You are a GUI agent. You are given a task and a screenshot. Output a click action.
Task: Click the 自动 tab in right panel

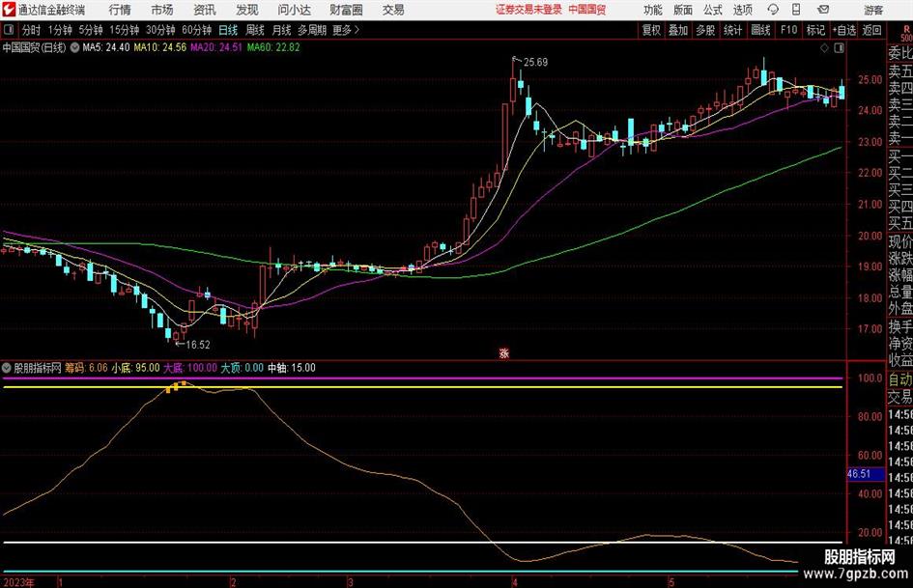coord(900,379)
